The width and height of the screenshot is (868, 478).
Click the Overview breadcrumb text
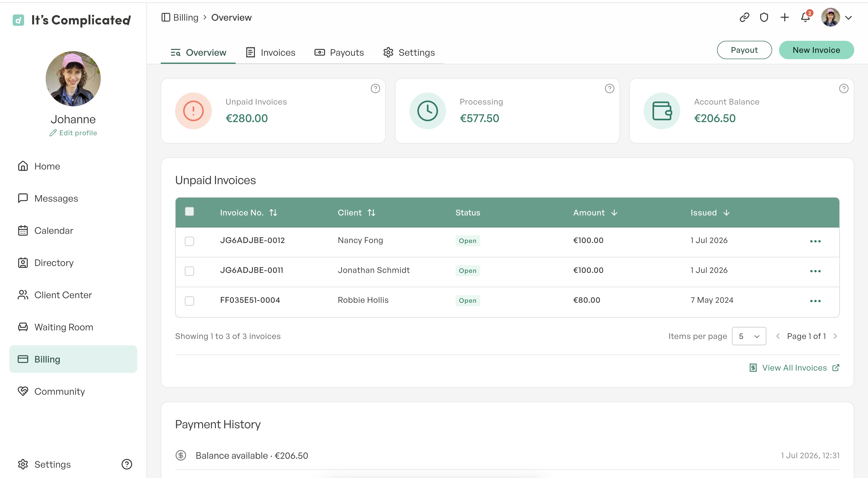(231, 18)
